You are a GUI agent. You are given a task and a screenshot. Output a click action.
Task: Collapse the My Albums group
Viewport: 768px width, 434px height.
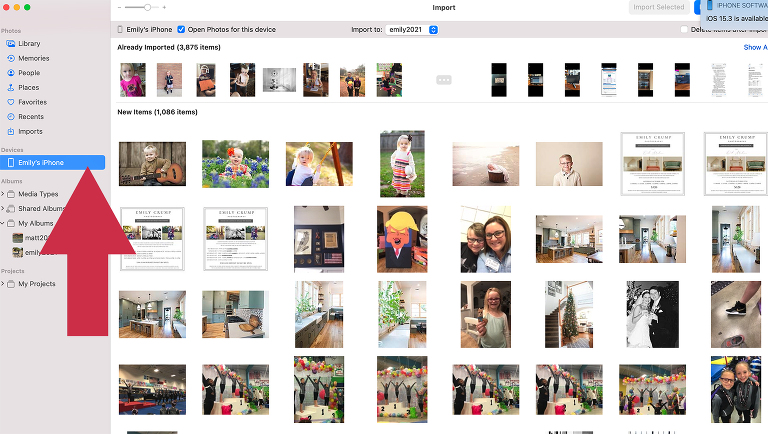[x=2, y=223]
